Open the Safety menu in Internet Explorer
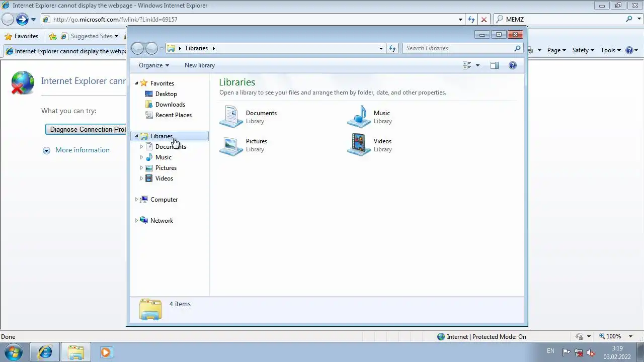This screenshot has height=362, width=644. pyautogui.click(x=583, y=50)
